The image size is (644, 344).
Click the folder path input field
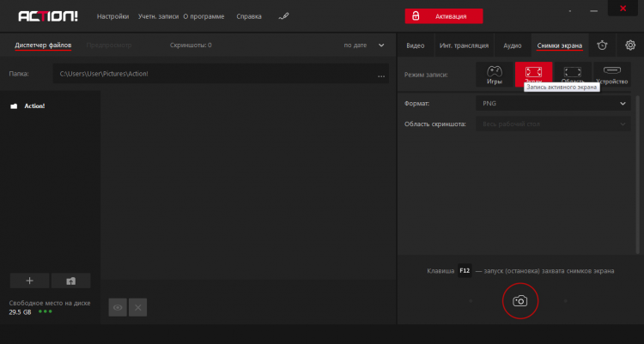point(221,74)
